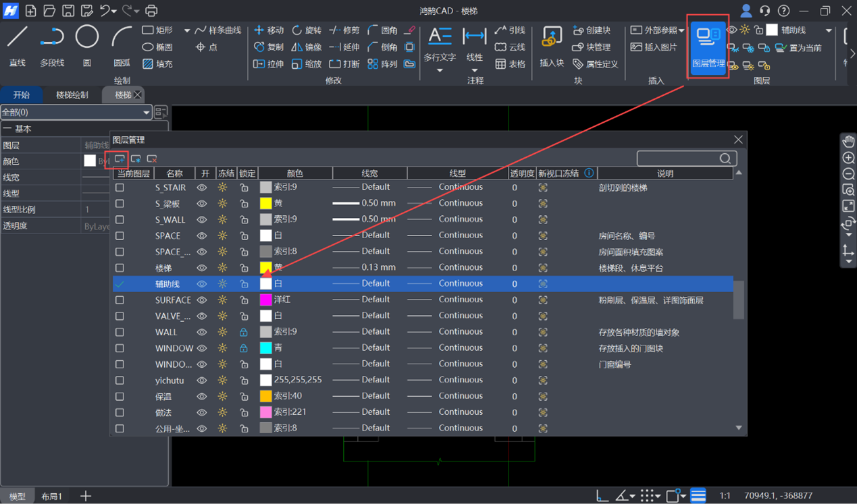Click the delete layer icon in dialog

[x=152, y=159]
